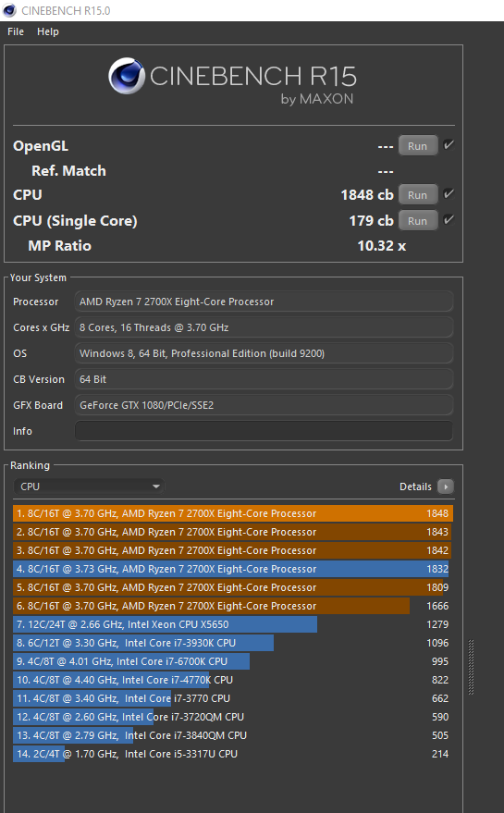Toggle the OpenGL test checkbox
The height and width of the screenshot is (813, 504).
[x=449, y=144]
